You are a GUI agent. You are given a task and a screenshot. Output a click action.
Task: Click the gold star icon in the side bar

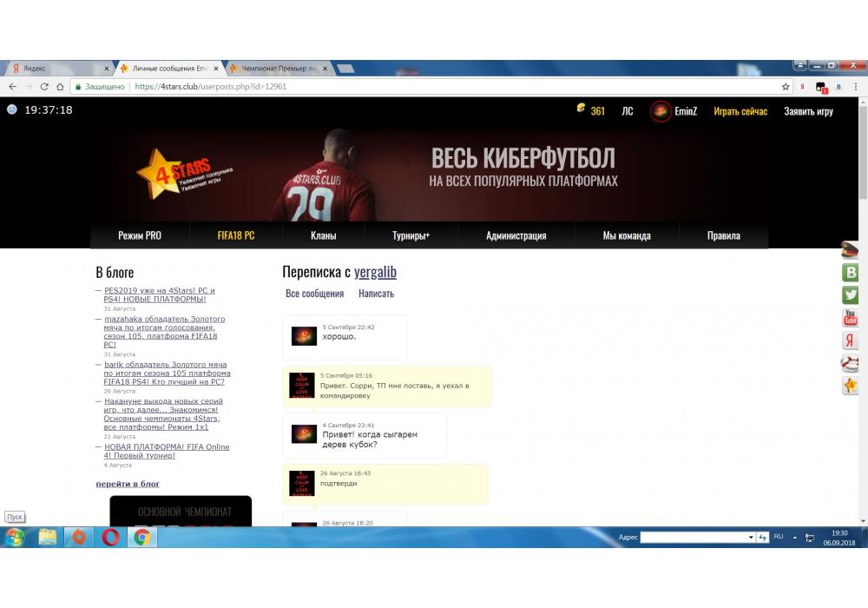coord(851,386)
